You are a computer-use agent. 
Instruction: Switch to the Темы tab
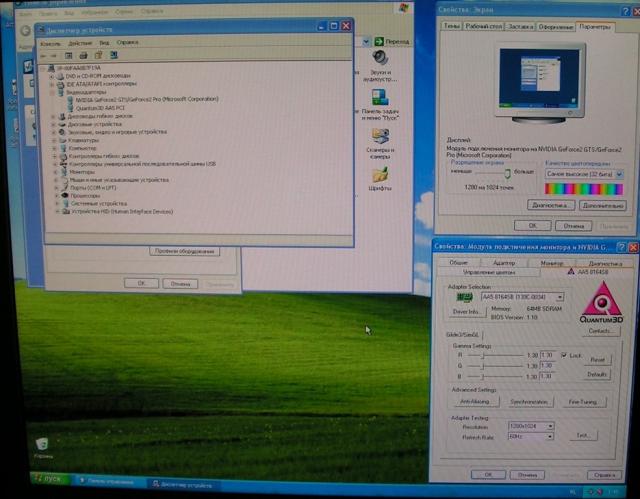coord(451,26)
